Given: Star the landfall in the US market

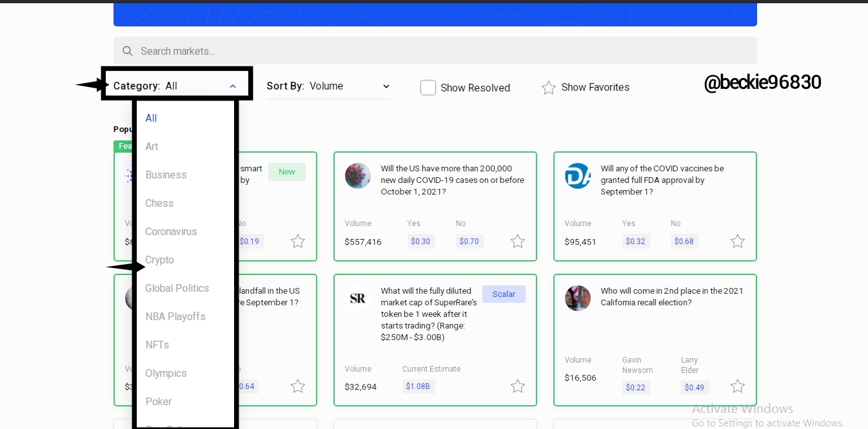Looking at the screenshot, I should tap(297, 386).
